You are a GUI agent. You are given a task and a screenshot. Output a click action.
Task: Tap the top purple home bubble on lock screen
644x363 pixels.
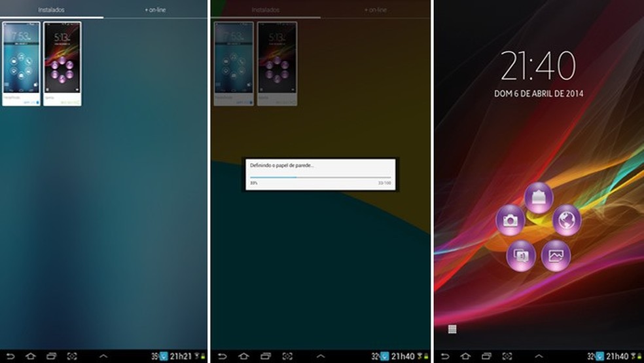539,198
